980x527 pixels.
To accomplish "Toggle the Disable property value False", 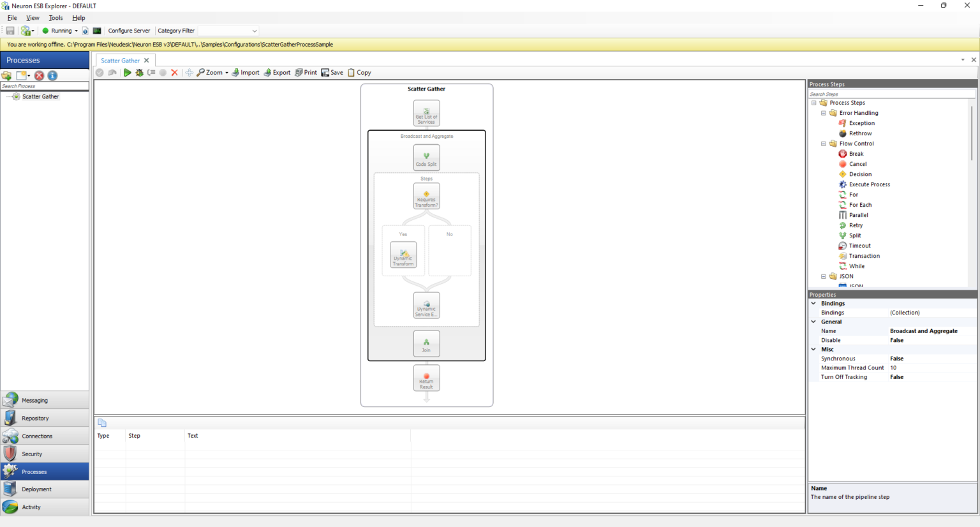I will point(896,340).
